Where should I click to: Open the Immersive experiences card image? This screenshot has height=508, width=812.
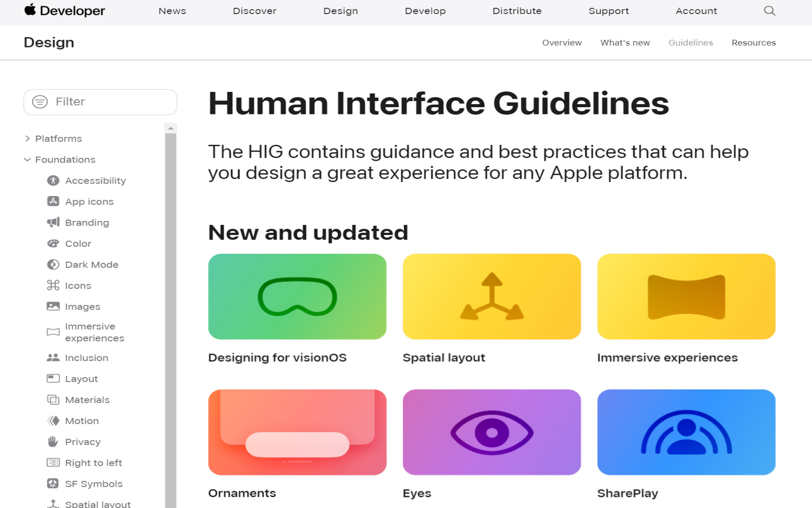[686, 296]
